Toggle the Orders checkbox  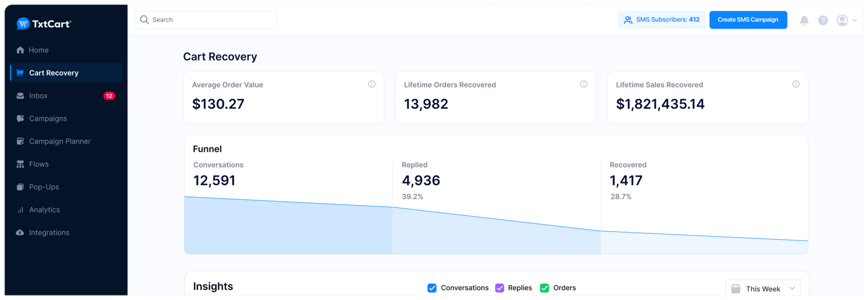tap(545, 288)
